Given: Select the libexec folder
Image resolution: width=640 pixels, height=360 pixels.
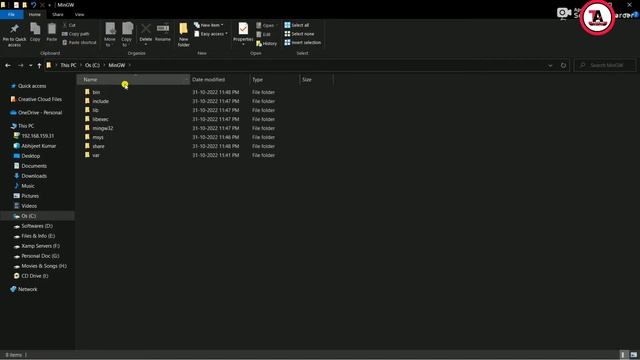Looking at the screenshot, I should point(100,119).
